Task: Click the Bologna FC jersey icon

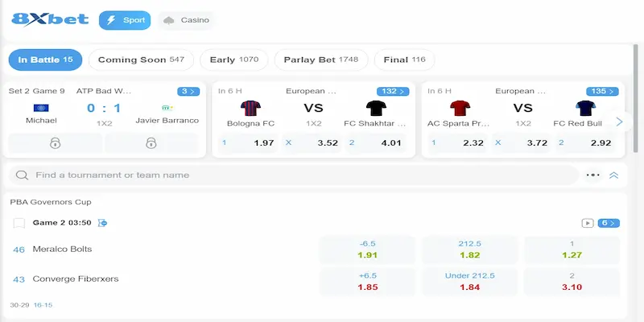Action: tap(252, 108)
